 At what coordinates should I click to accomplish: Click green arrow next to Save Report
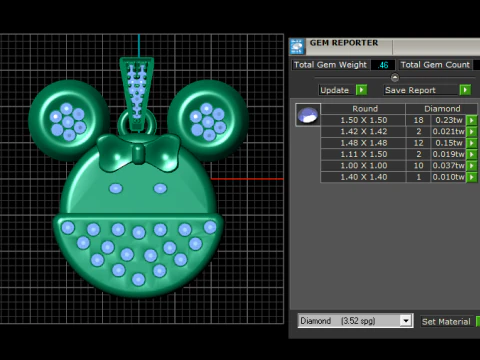[x=465, y=90]
